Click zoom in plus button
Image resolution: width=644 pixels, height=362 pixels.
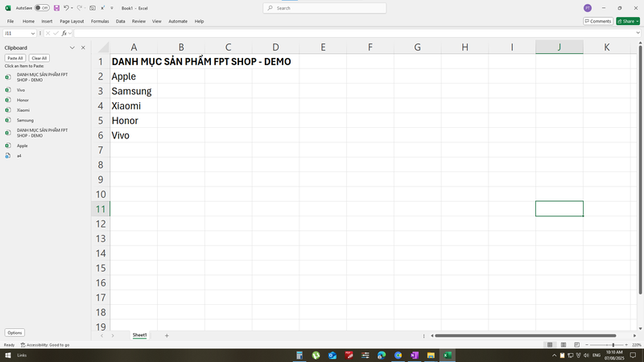pos(626,345)
